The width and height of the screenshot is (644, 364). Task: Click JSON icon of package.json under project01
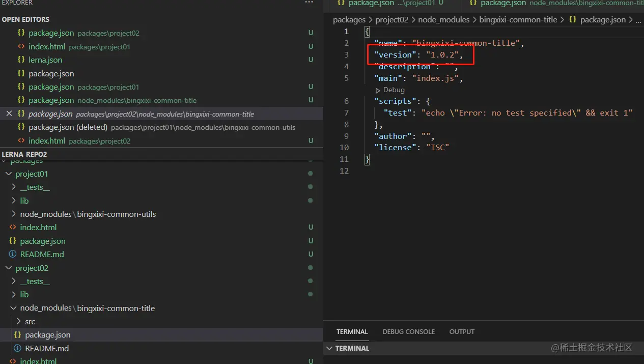click(x=13, y=241)
